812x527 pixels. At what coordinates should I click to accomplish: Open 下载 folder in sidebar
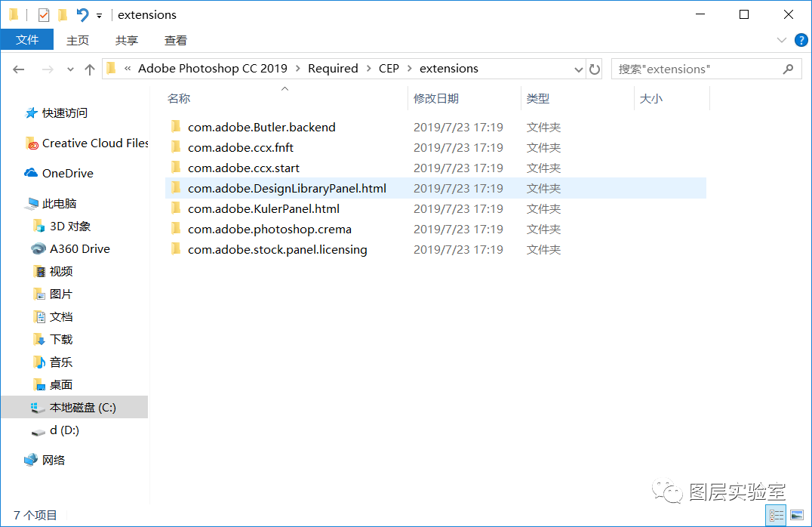pyautogui.click(x=60, y=340)
